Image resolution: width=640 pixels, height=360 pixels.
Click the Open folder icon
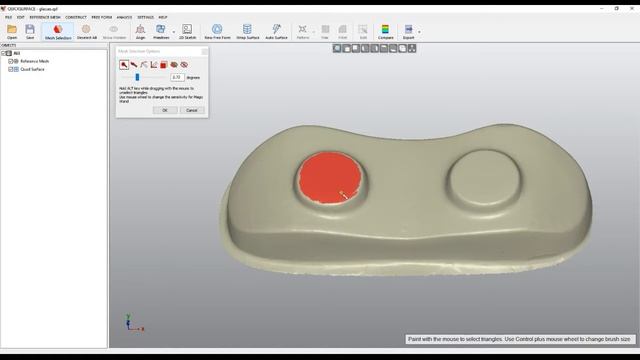pyautogui.click(x=12, y=29)
